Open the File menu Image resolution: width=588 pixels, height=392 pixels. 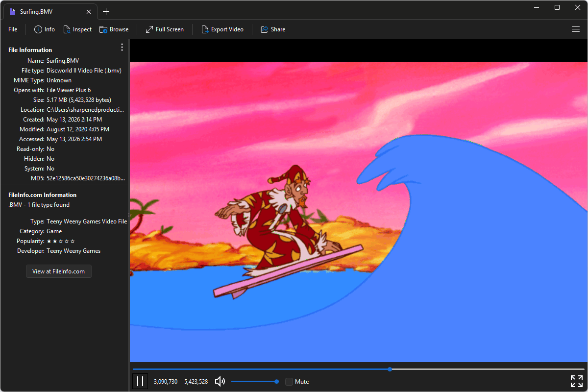[13, 29]
